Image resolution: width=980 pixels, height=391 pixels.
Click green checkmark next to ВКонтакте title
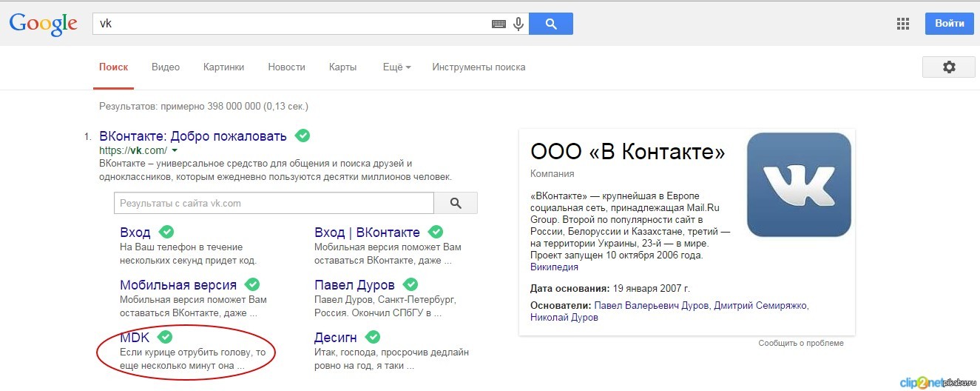(x=303, y=136)
